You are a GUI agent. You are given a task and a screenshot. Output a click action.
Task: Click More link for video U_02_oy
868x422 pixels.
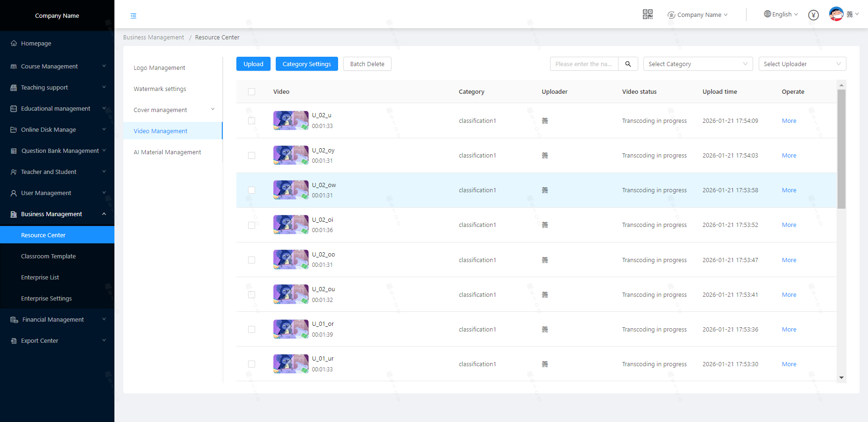[789, 156]
